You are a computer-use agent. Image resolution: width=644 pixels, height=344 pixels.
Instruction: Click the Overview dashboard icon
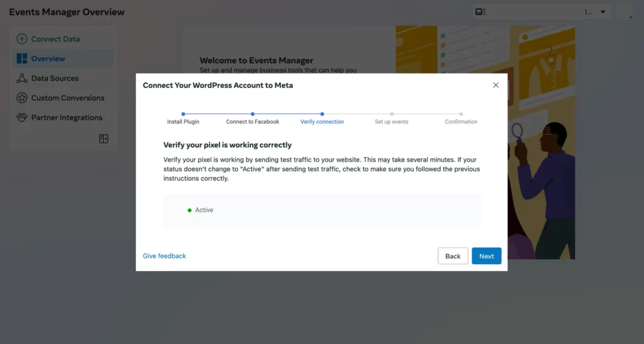point(22,58)
